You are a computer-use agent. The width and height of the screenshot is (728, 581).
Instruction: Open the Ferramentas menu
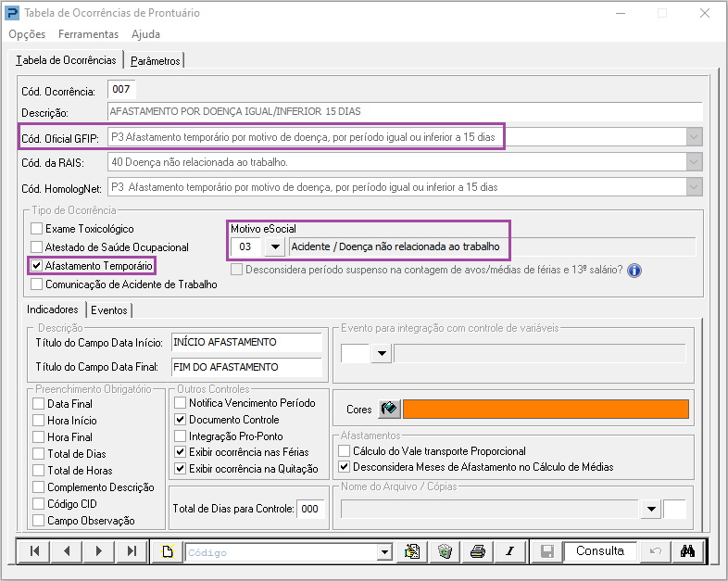tap(88, 34)
